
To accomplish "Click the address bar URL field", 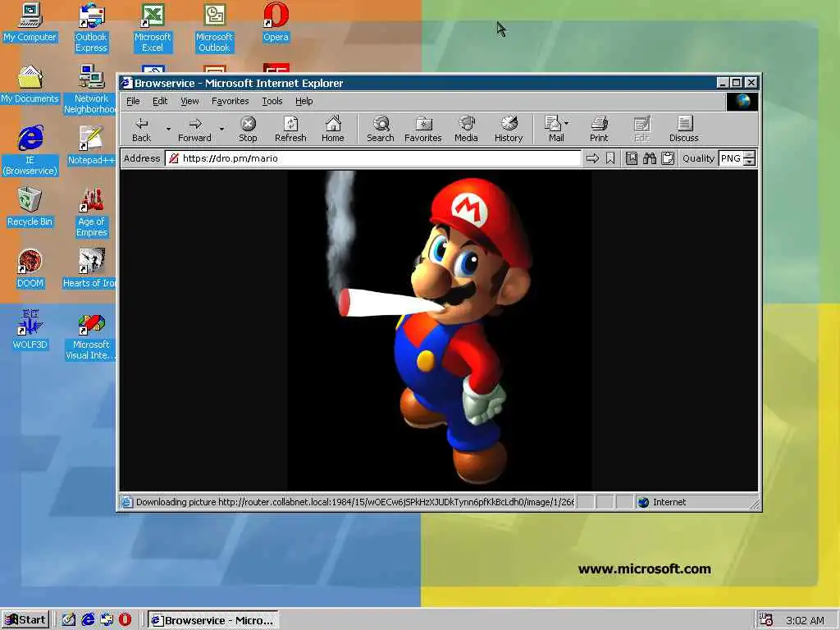I will click(373, 158).
